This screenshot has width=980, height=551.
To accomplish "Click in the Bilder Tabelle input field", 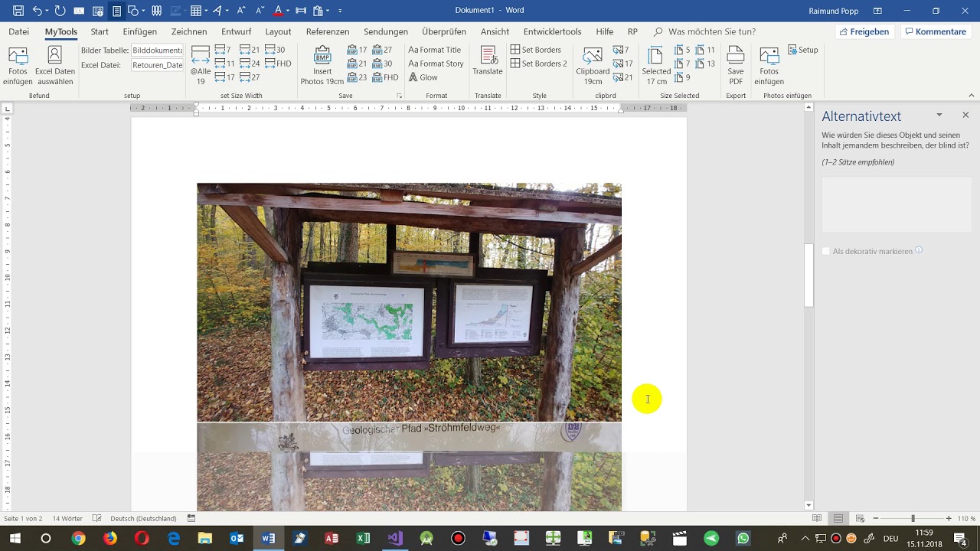I will 157,50.
